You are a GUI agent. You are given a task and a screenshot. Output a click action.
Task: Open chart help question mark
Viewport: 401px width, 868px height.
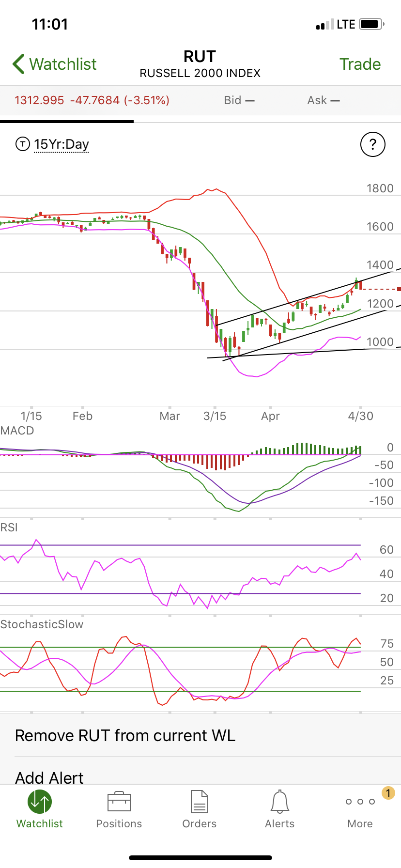(x=372, y=144)
